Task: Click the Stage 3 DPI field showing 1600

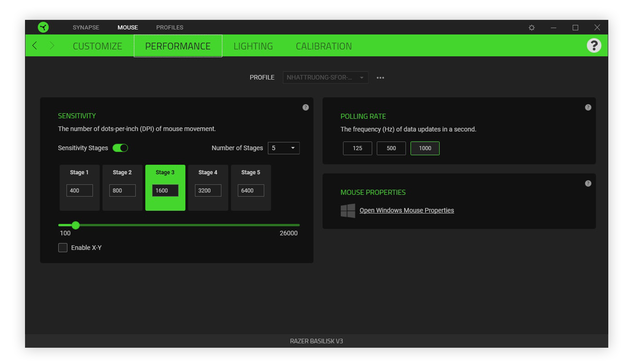Action: (165, 190)
